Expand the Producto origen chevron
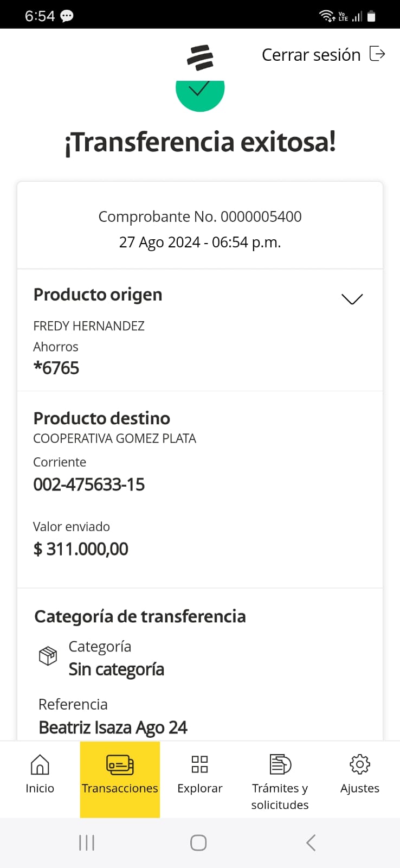400x868 pixels. point(352,299)
